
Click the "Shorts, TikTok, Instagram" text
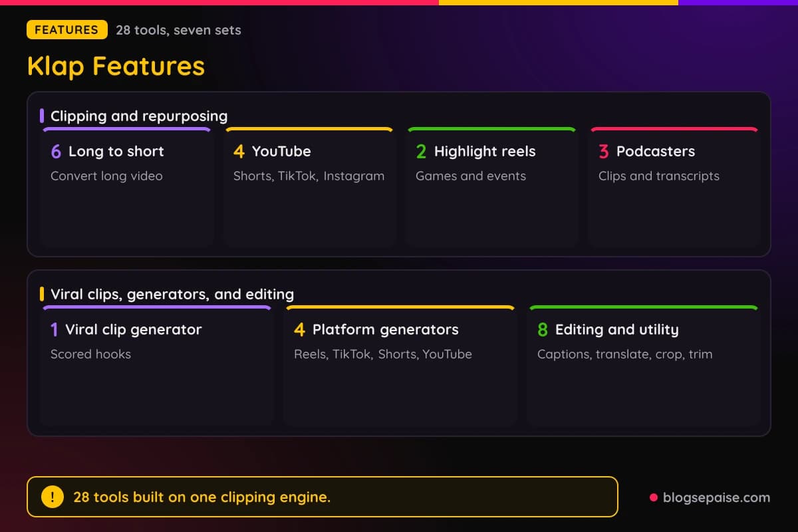coord(309,176)
